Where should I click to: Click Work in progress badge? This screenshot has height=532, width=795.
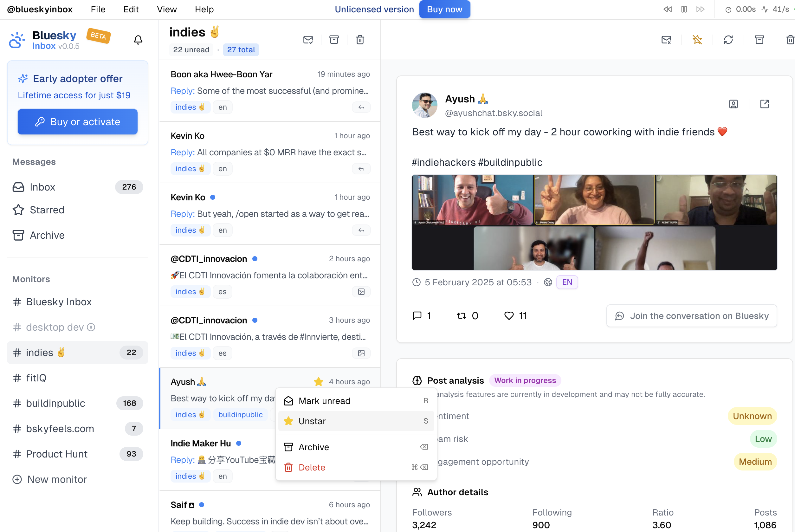tap(525, 381)
